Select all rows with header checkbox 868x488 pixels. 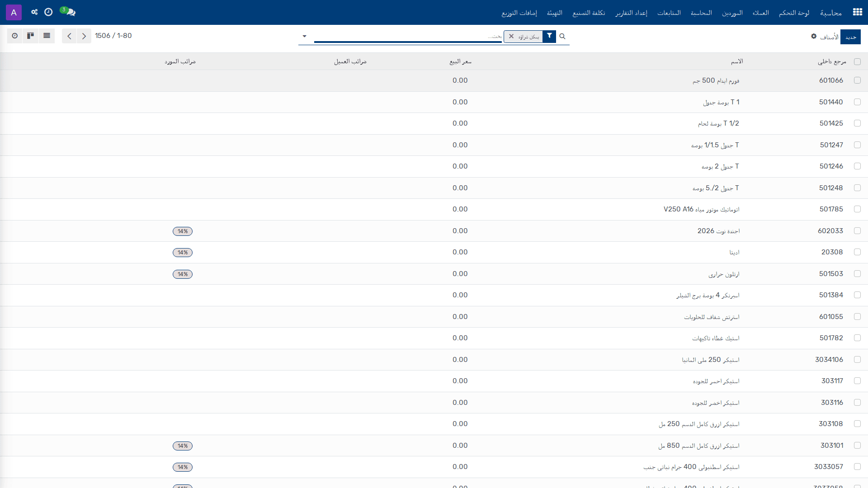point(857,62)
